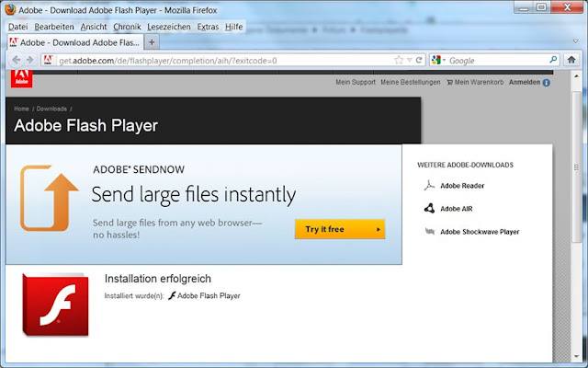Click the WEITERE ADOBE-DOWNLOADS heading

466,165
